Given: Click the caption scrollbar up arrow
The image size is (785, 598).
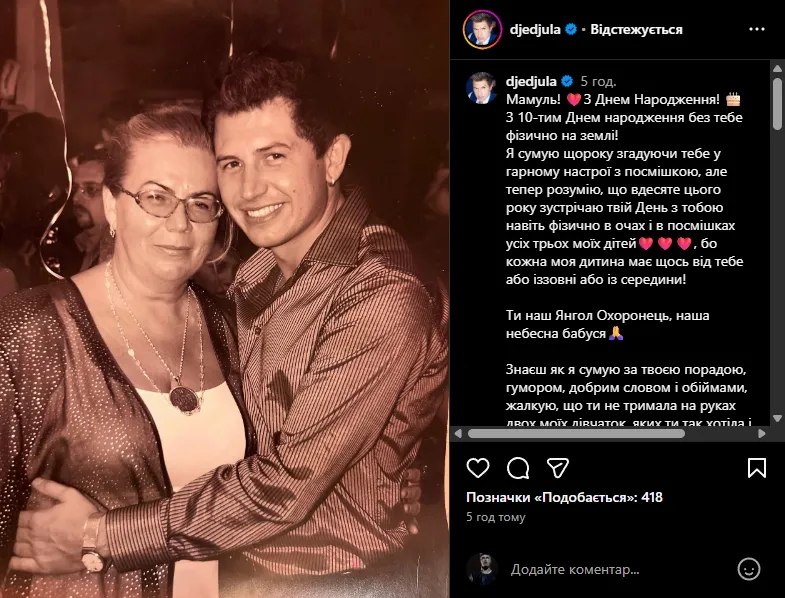Looking at the screenshot, I should click(777, 69).
